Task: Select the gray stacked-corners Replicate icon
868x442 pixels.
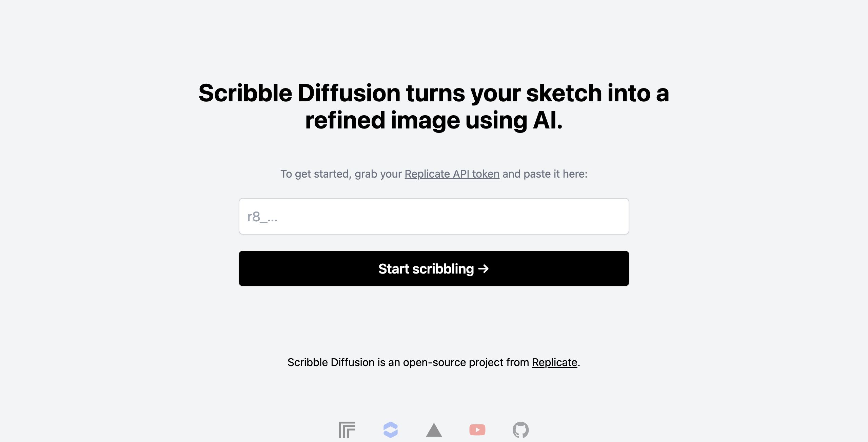Action: point(347,430)
